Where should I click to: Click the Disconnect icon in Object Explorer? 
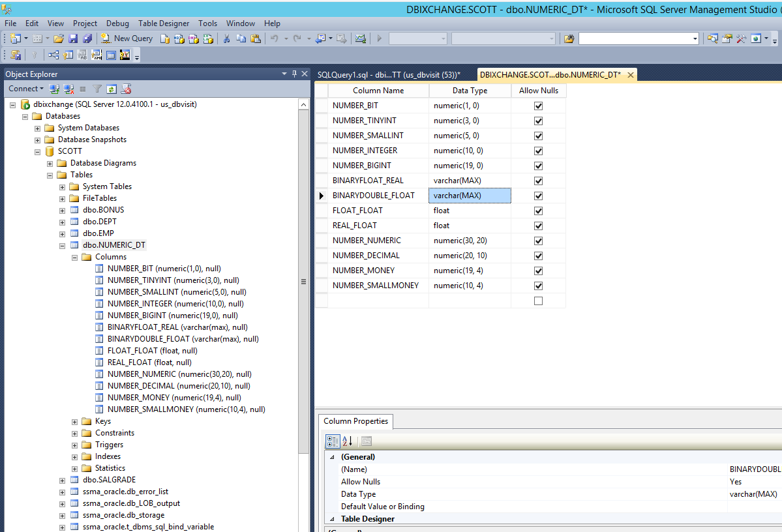tap(69, 89)
